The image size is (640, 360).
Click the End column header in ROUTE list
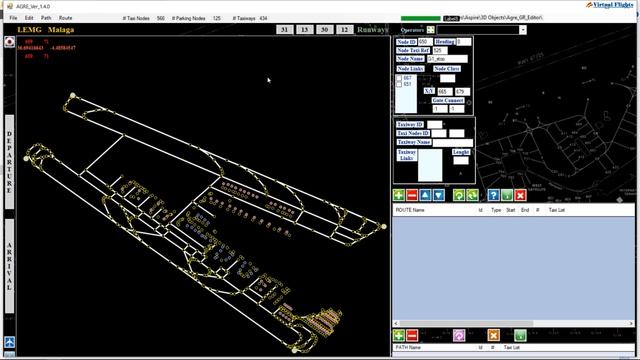tap(525, 210)
